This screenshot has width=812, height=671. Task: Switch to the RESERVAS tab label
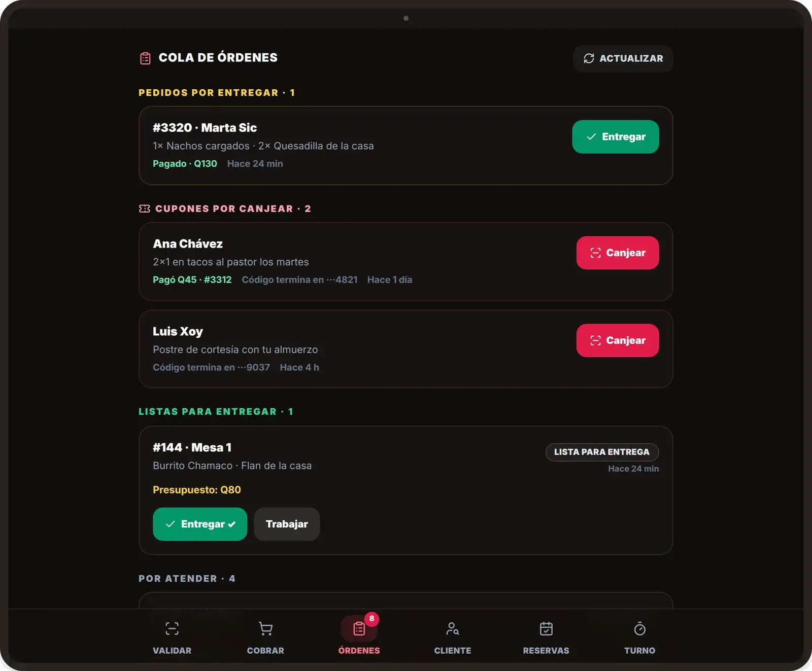click(546, 650)
